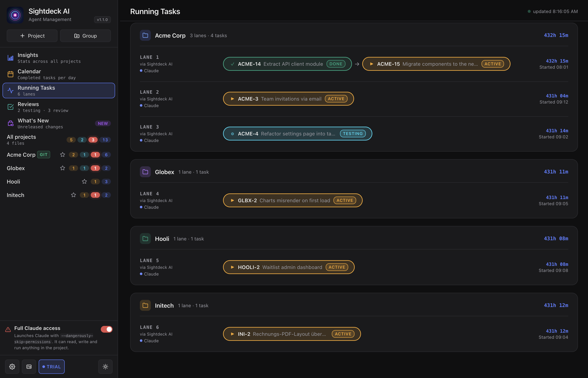Star the Globex project
The image size is (588, 378).
[x=63, y=168]
